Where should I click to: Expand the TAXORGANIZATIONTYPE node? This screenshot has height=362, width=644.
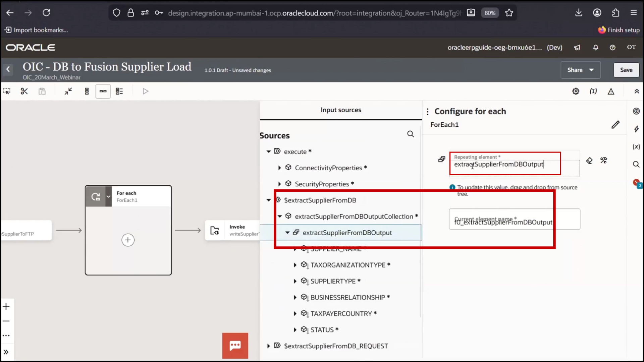click(x=295, y=265)
